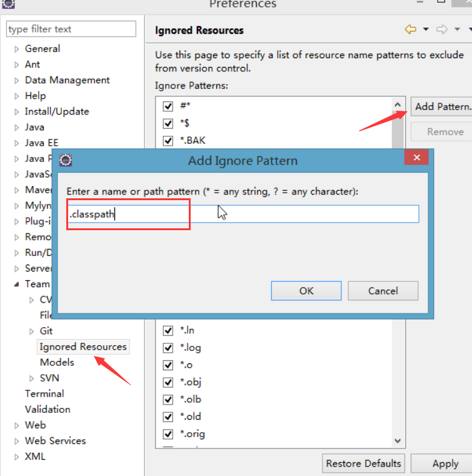The width and height of the screenshot is (472, 476).
Task: Select the Web Services category
Action: tap(56, 441)
